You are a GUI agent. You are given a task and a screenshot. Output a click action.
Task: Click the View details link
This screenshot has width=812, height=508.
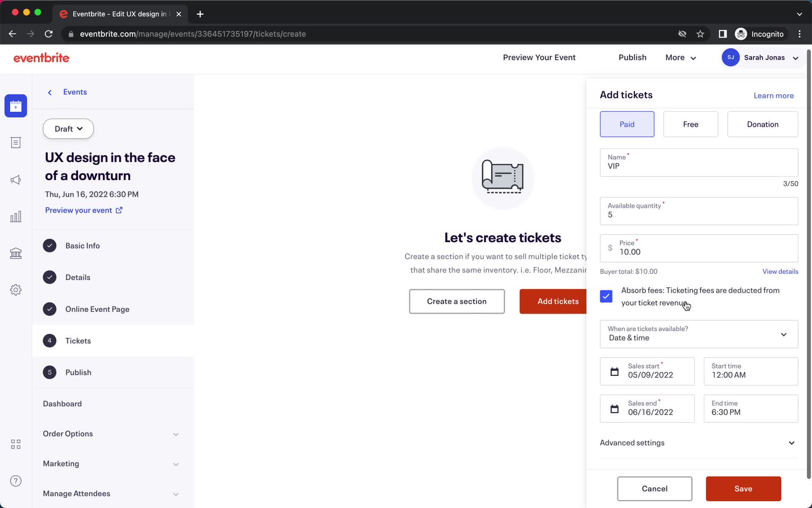click(780, 271)
